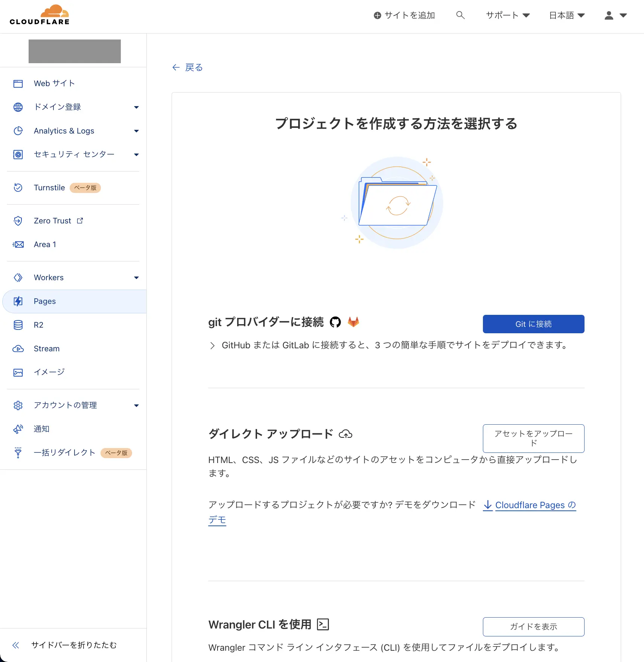The image size is (644, 662).
Task: Click the プロジェクトを作成する方法を選択する title
Action: tap(396, 123)
